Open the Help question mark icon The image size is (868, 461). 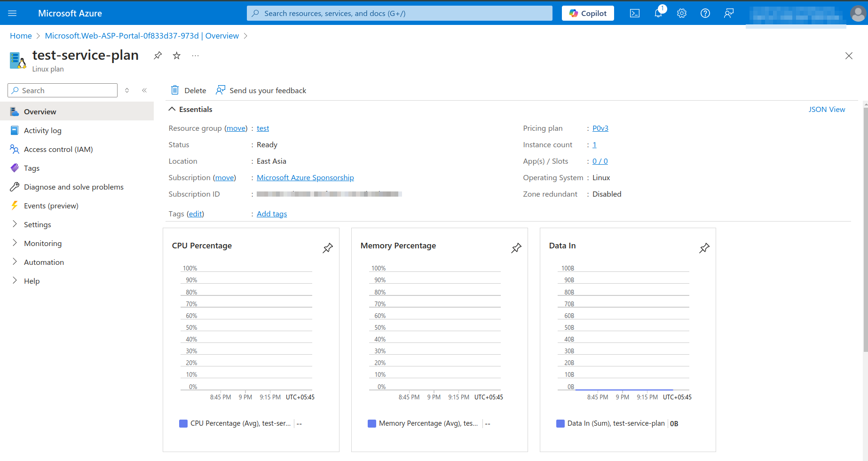click(x=705, y=13)
